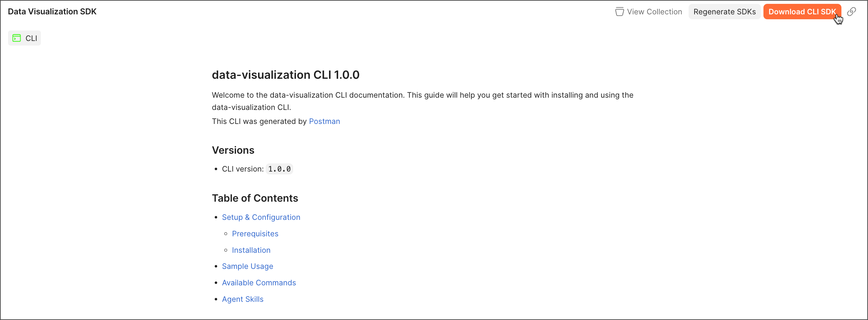Image resolution: width=868 pixels, height=320 pixels.
Task: Open the Postman link
Action: (324, 121)
